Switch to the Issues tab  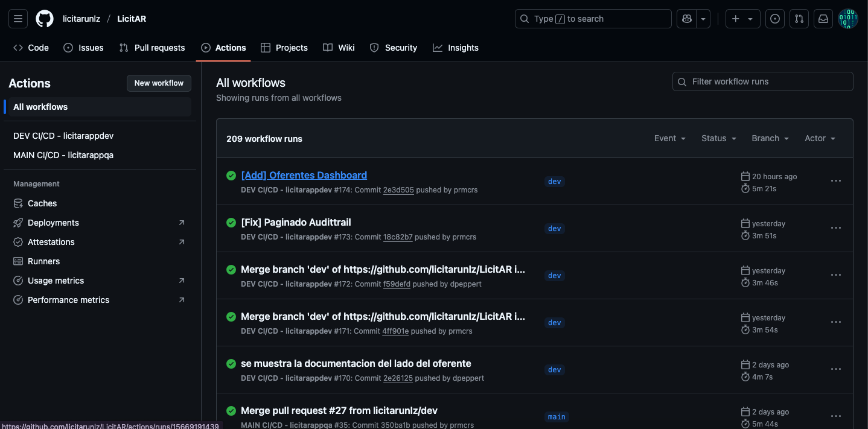point(83,48)
